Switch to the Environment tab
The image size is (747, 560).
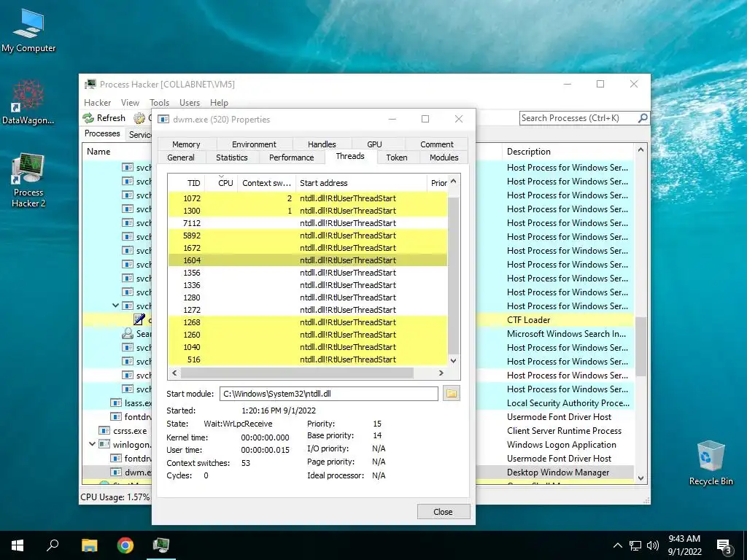pos(254,144)
